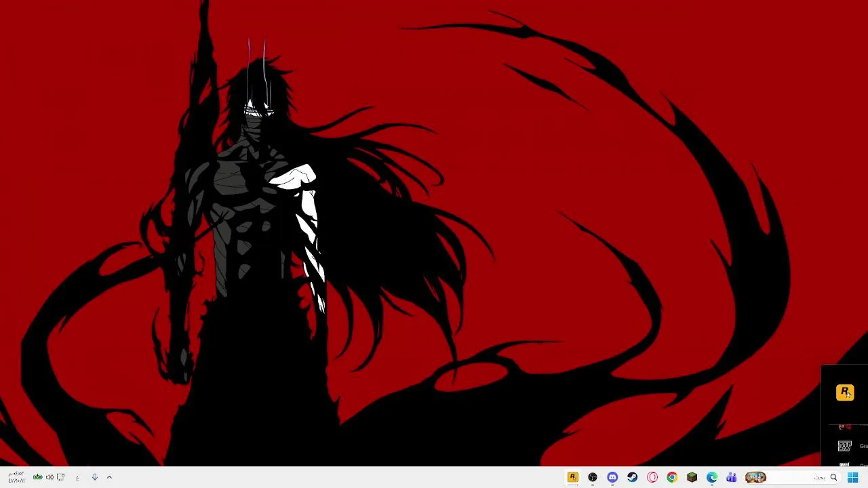The width and height of the screenshot is (868, 488).
Task: Open the display or network tray icon
Action: (61, 478)
